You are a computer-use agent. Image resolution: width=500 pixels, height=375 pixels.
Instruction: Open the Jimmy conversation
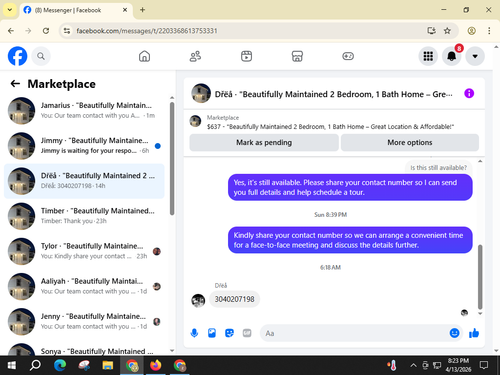(84, 146)
